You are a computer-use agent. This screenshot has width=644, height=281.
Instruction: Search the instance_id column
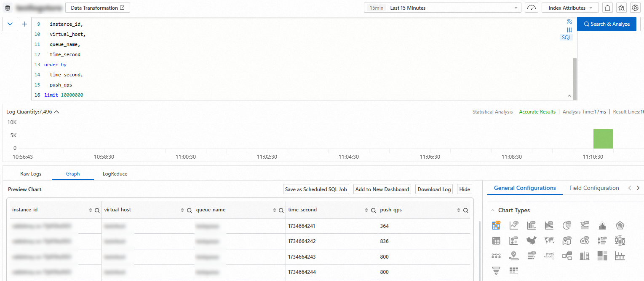click(x=97, y=210)
